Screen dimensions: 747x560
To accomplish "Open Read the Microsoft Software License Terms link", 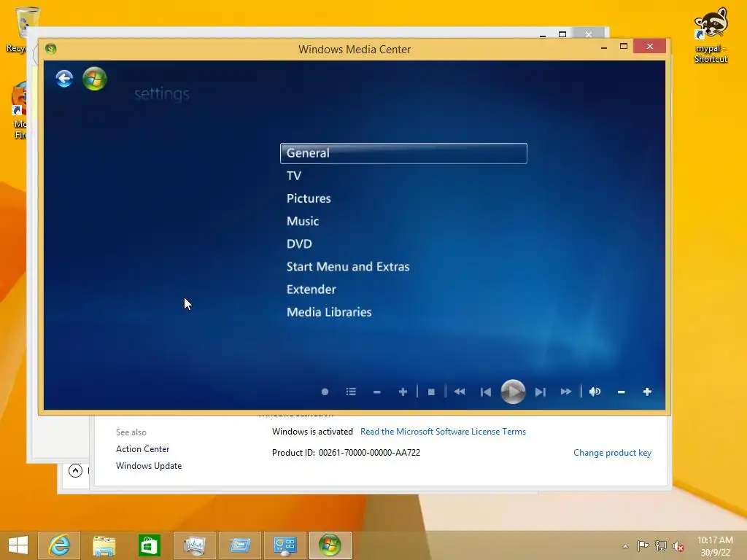I will coord(443,432).
